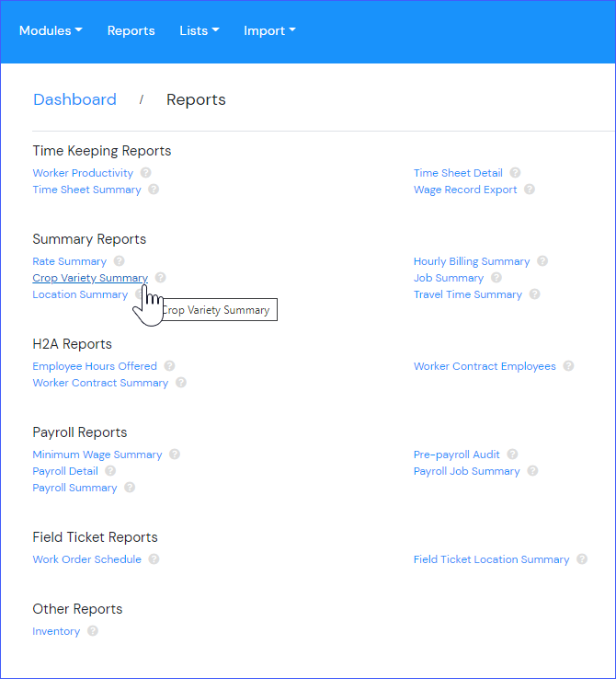The width and height of the screenshot is (616, 679).
Task: Click help icon beside Field Ticket Location Summary
Action: 582,559
